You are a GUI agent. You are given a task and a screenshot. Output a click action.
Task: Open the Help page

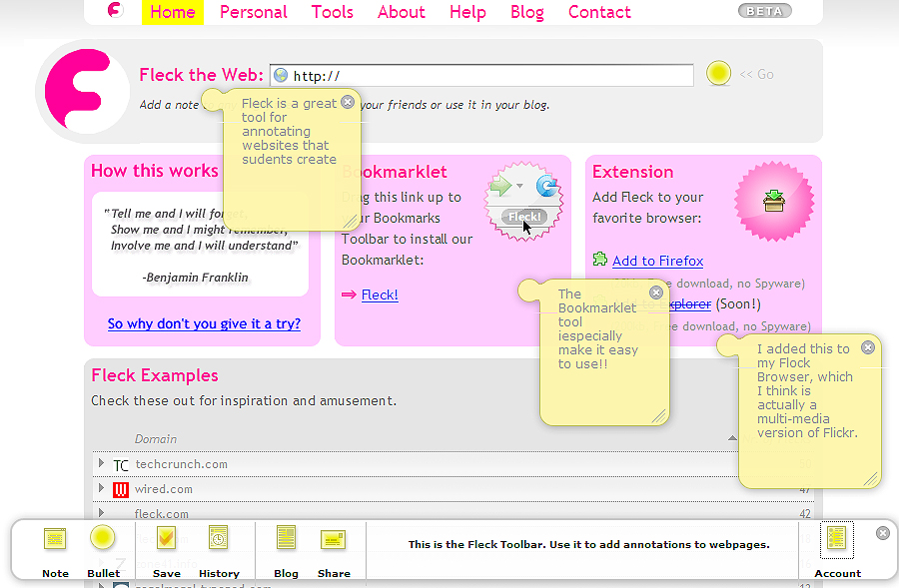point(467,12)
